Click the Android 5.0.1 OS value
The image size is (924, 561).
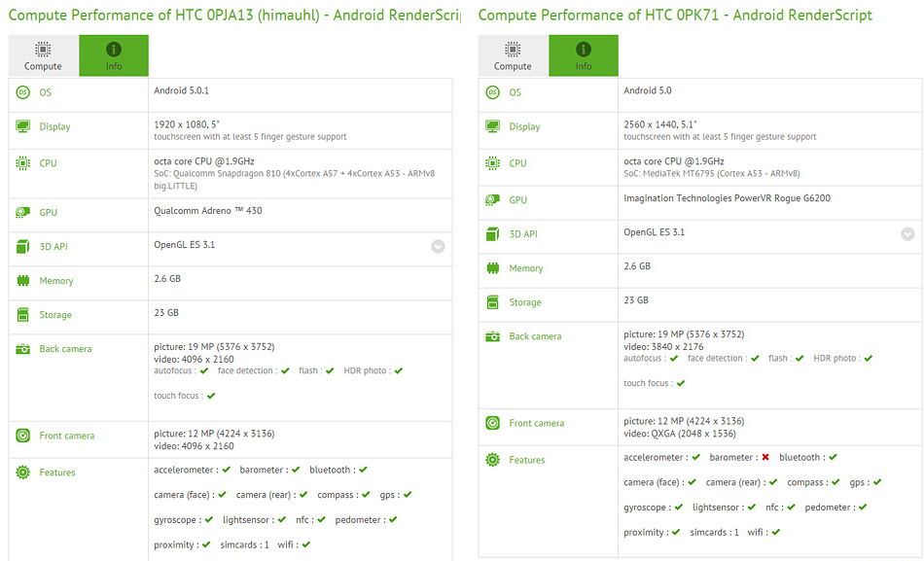(x=182, y=90)
